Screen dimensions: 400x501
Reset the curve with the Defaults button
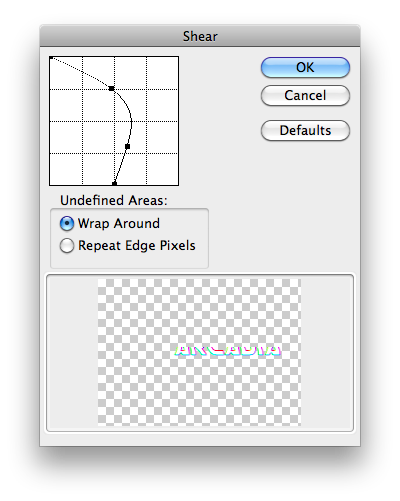pyautogui.click(x=305, y=130)
